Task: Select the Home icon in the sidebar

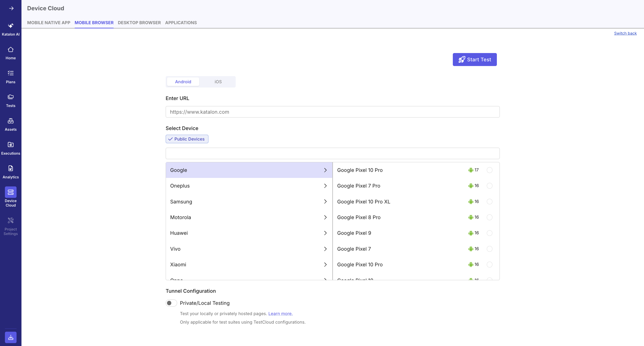Action: tap(11, 53)
